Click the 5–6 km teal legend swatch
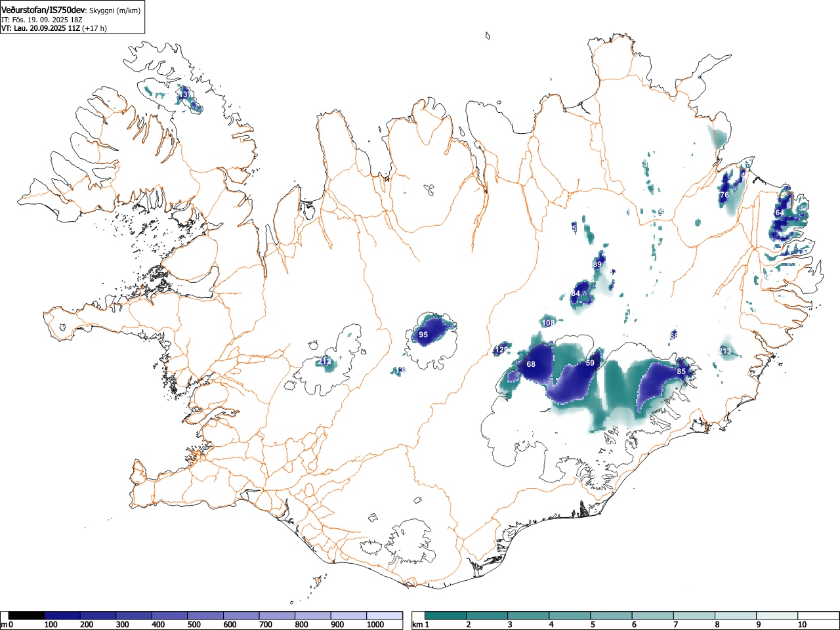 [612, 616]
